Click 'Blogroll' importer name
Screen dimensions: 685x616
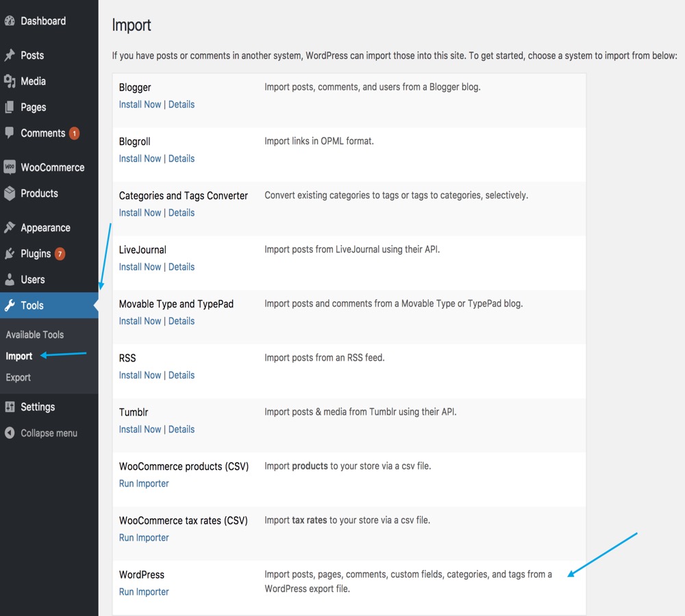[134, 142]
